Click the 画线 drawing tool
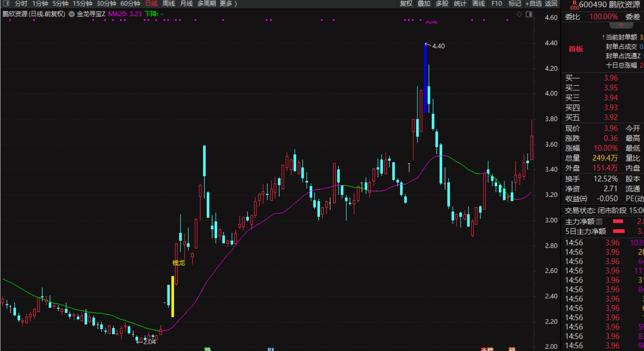 tap(479, 3)
